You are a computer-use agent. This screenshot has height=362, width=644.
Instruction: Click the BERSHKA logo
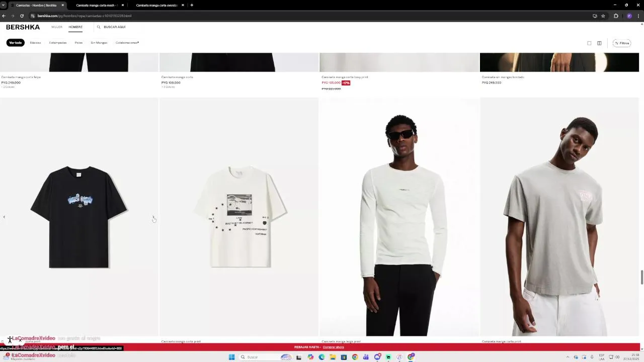coord(23,27)
